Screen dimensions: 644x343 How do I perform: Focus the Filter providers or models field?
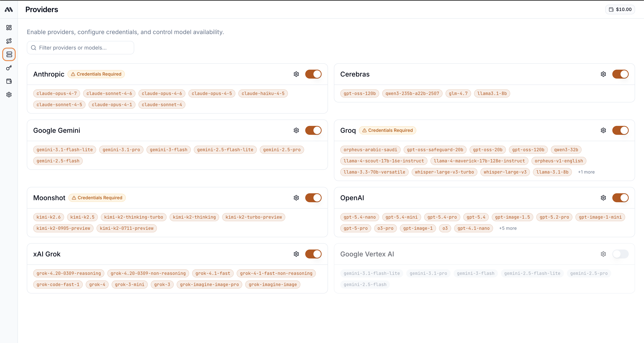(x=80, y=48)
